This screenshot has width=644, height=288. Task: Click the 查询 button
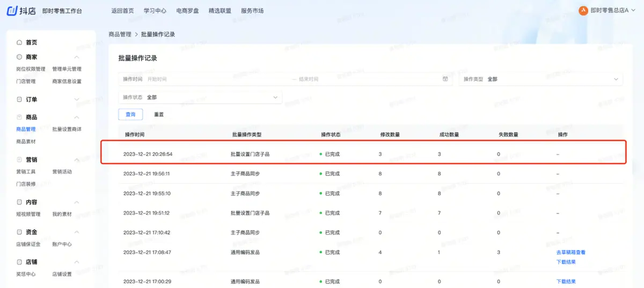click(130, 114)
